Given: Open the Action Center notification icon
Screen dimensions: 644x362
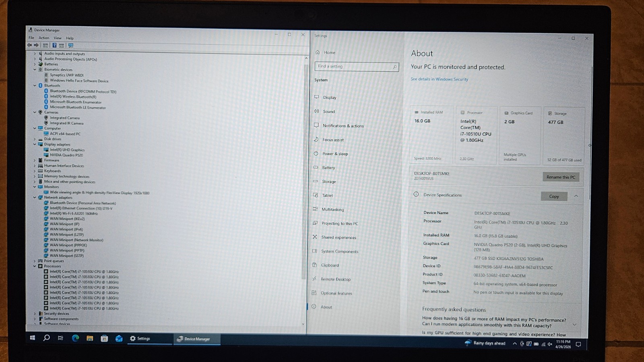Looking at the screenshot, I should pos(578,344).
